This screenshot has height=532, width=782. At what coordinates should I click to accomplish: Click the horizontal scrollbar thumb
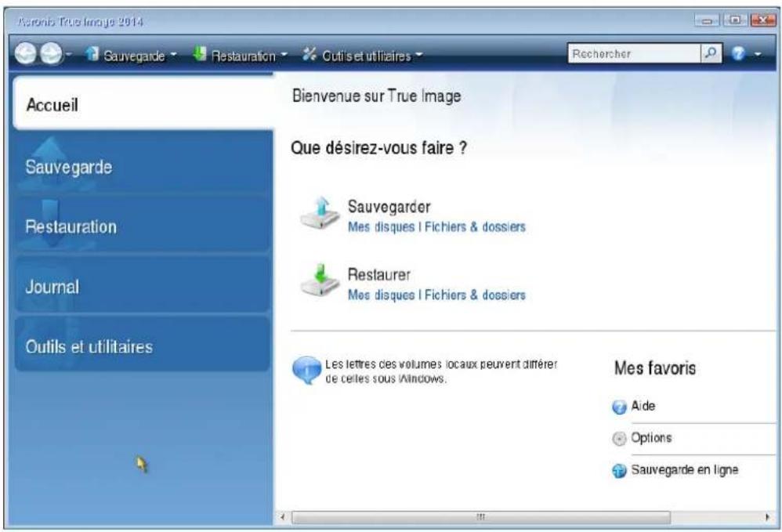(481, 517)
